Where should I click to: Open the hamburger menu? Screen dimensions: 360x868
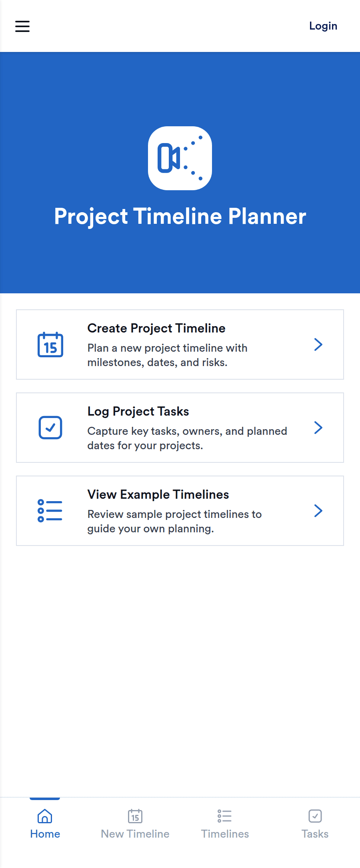pos(22,26)
